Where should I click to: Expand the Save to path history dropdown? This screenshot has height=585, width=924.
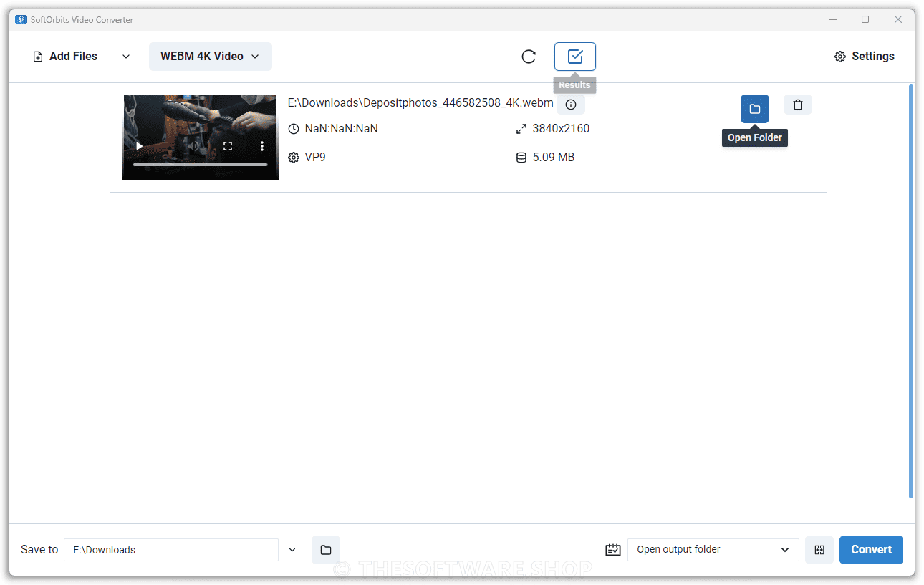(x=292, y=550)
